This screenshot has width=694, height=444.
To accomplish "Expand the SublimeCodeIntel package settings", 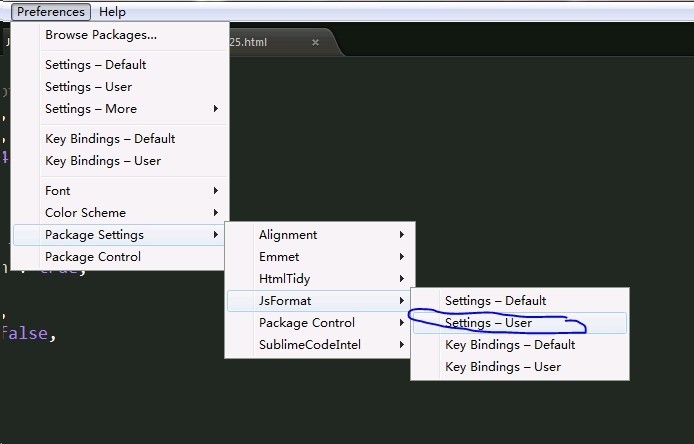I will [319, 345].
